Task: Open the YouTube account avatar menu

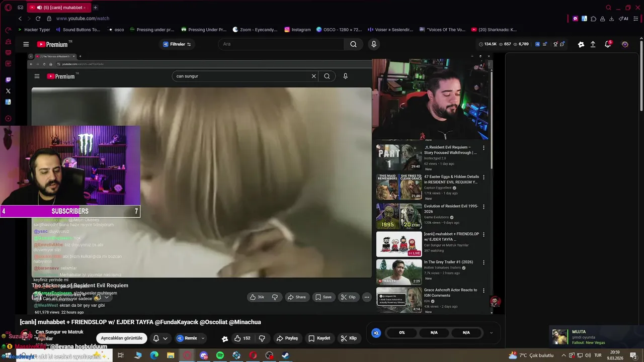Action: pos(625,44)
